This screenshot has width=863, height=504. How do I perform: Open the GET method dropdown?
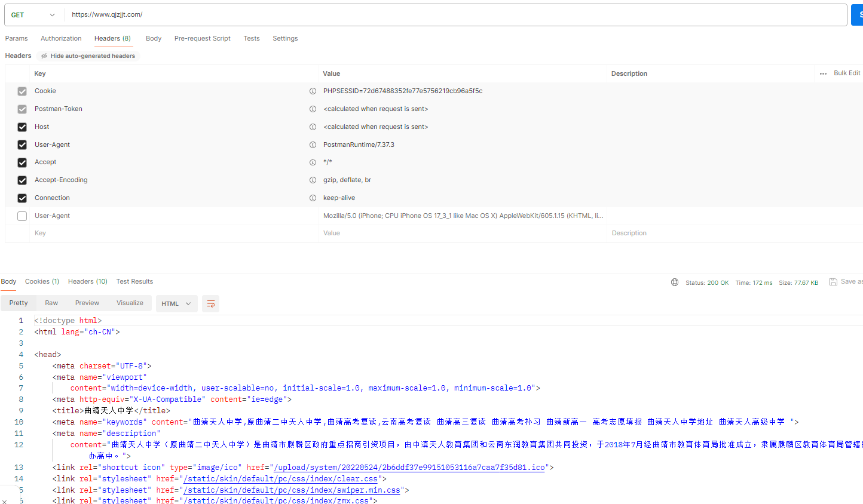pyautogui.click(x=33, y=15)
